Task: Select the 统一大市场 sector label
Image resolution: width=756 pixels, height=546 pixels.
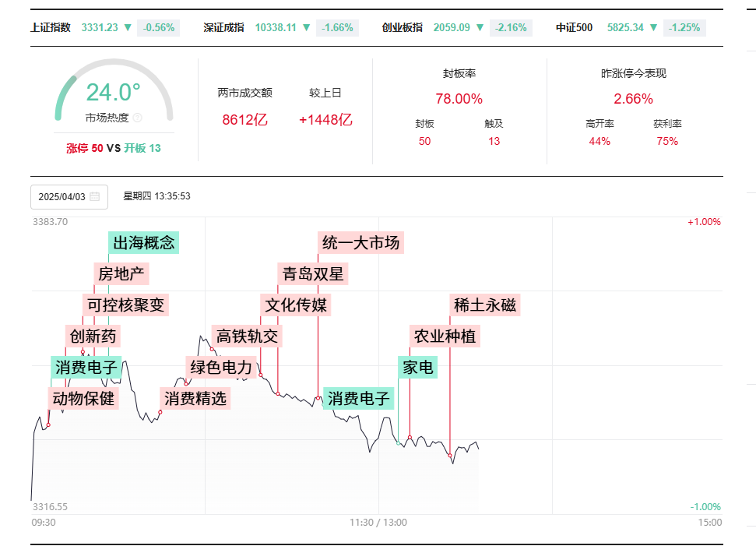Action: [360, 242]
